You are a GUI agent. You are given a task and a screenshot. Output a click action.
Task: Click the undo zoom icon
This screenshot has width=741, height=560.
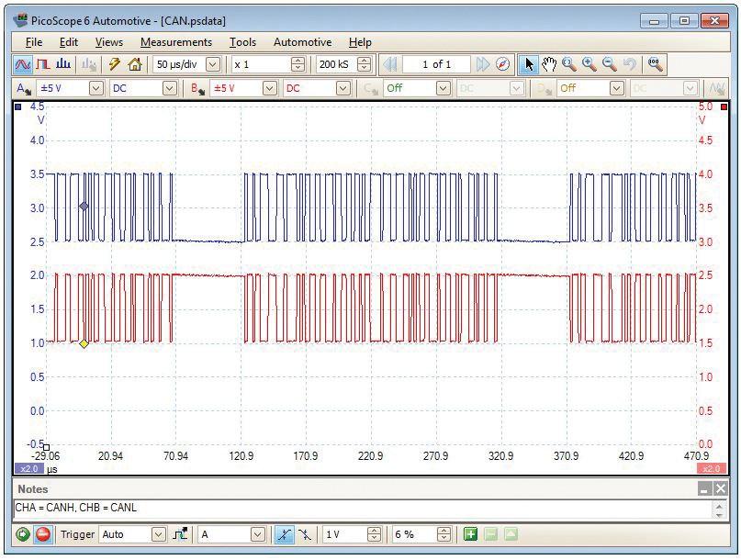pos(630,64)
